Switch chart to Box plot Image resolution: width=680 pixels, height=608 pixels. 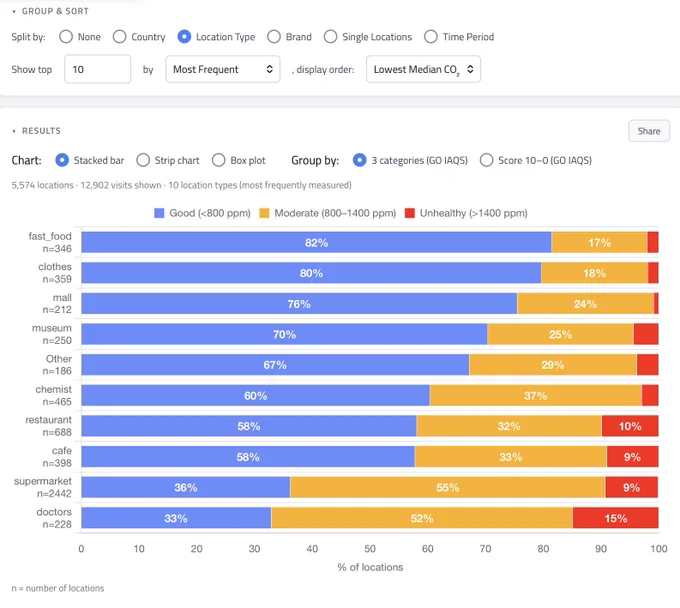point(219,160)
